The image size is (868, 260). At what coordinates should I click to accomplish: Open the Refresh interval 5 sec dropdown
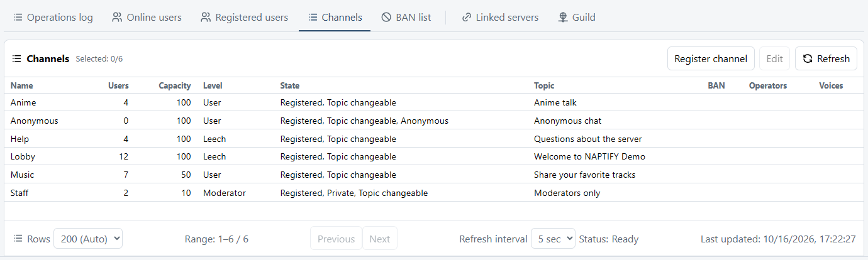554,239
